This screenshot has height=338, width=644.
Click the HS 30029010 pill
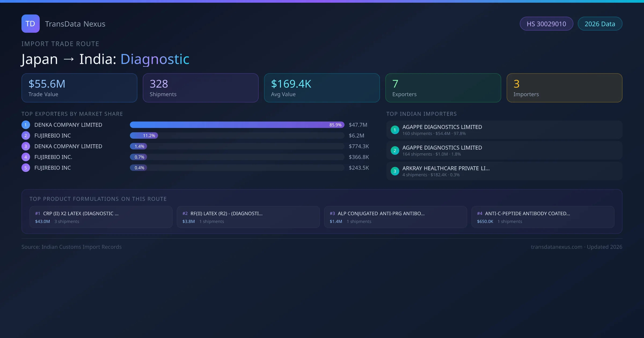546,24
